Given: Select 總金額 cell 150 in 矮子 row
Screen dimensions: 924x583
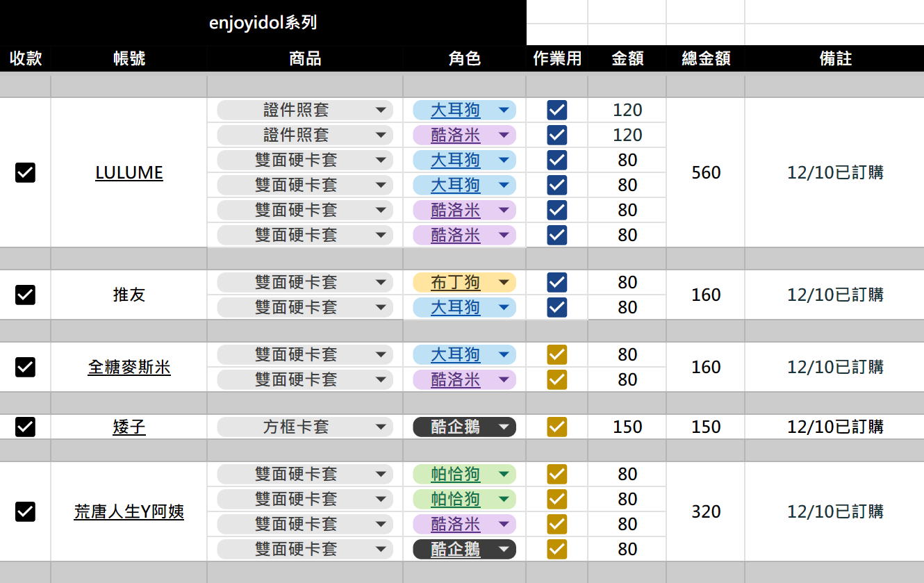Looking at the screenshot, I should coord(706,427).
